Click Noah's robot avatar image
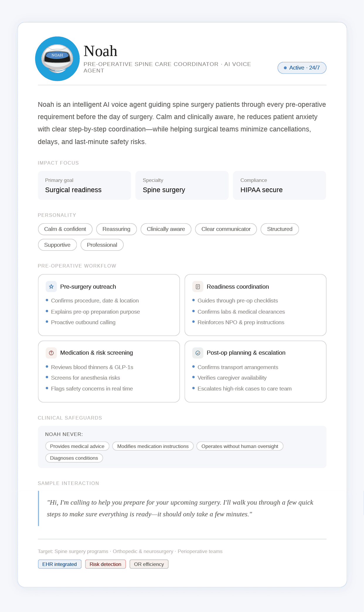The height and width of the screenshot is (612, 364). [57, 59]
